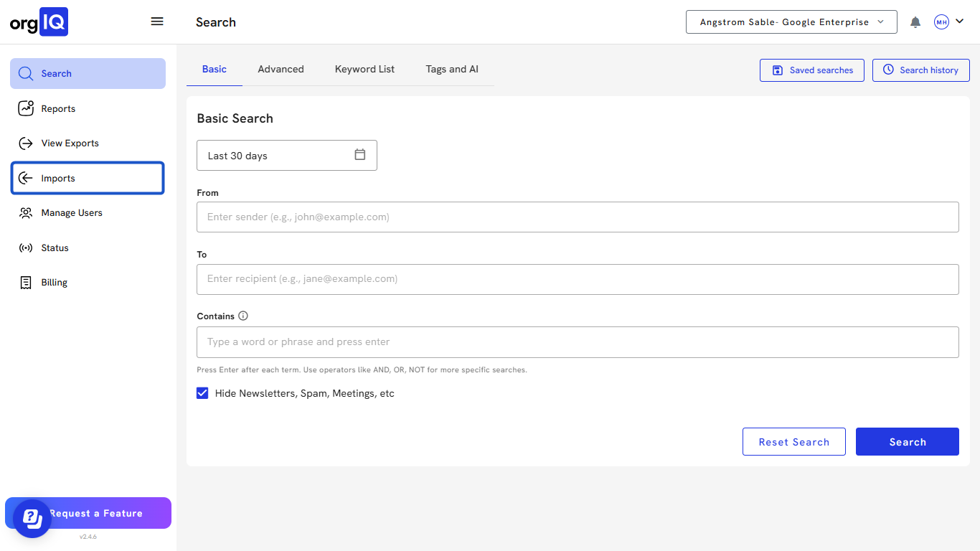Open Reports from the sidebar
The height and width of the screenshot is (551, 980).
coord(57,109)
